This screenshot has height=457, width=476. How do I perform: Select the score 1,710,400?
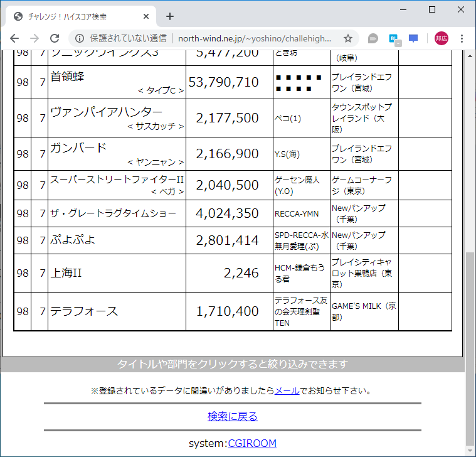point(228,311)
